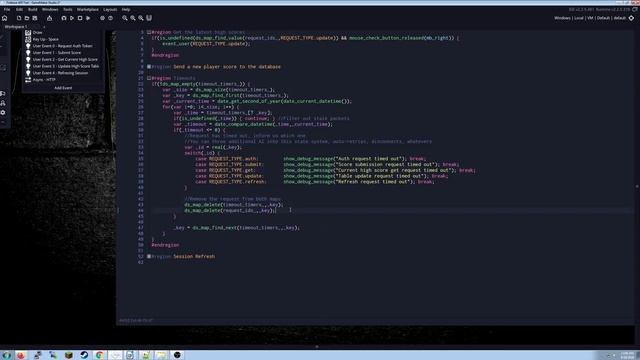Click the case REQUEST_TYPE.auth line

click(x=311, y=159)
